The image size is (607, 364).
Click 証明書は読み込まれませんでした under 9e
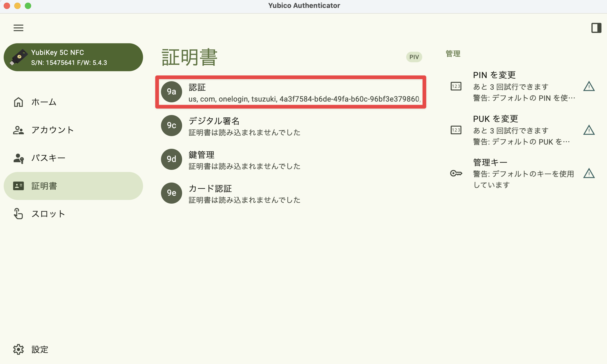click(x=244, y=200)
